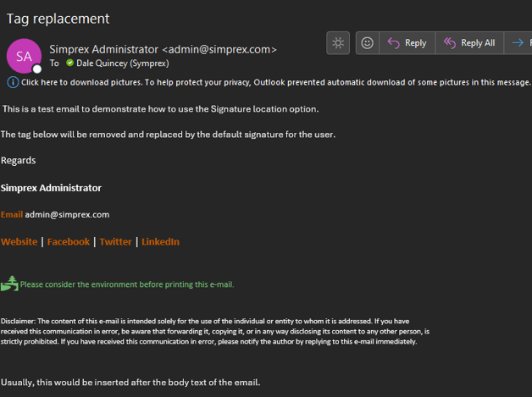The width and height of the screenshot is (532, 397).
Task: Click the pink SA sender avatar
Action: coord(24,56)
